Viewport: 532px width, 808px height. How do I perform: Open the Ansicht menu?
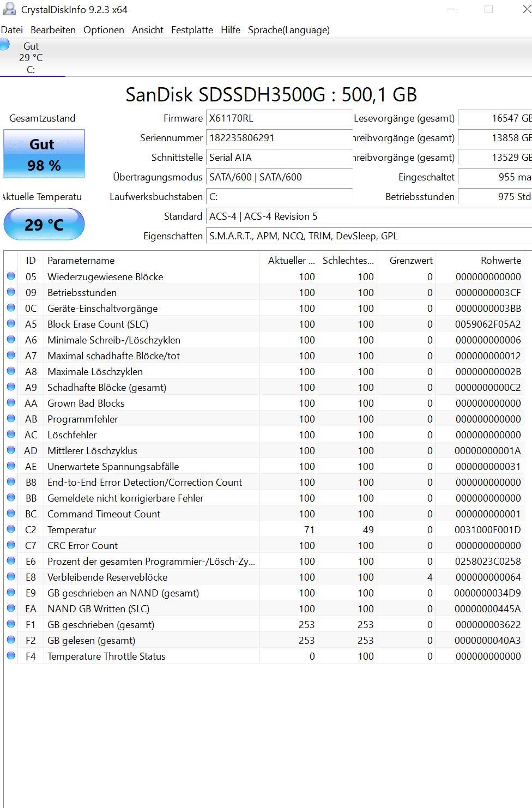point(148,30)
